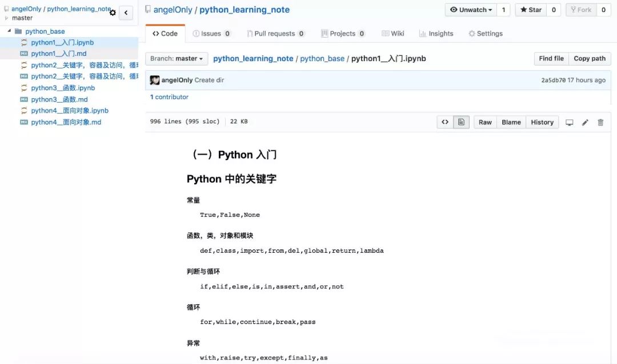Click the Fork button
Image resolution: width=617 pixels, height=364 pixels.
tap(581, 10)
